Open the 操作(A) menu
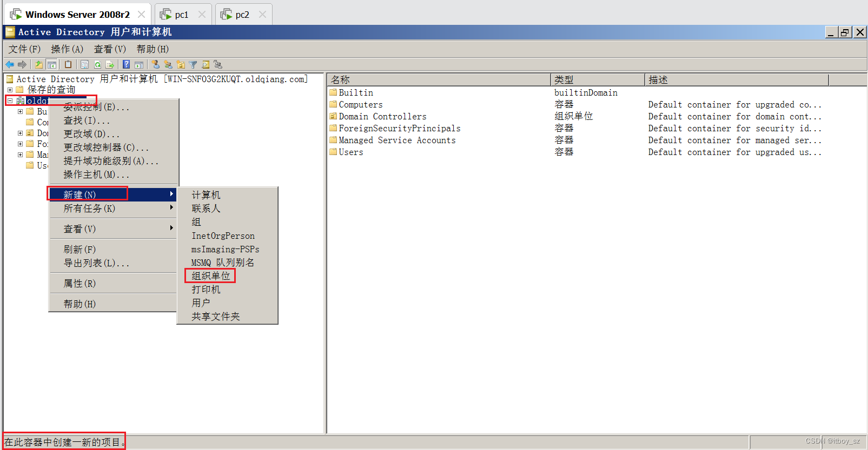This screenshot has height=450, width=868. pos(67,49)
